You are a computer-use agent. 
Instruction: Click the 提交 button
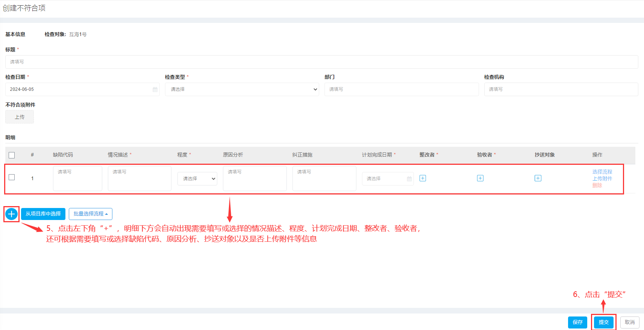click(604, 322)
